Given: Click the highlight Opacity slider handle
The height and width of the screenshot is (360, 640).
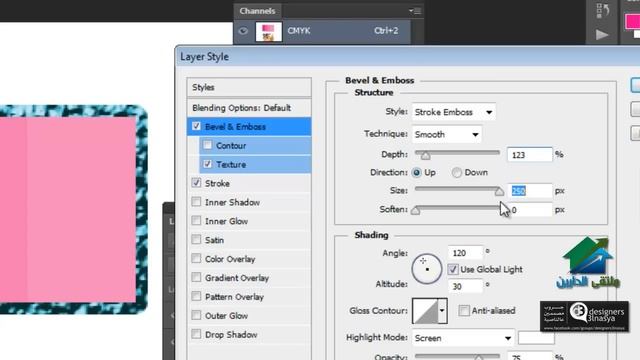Looking at the screenshot, I should (x=479, y=357).
